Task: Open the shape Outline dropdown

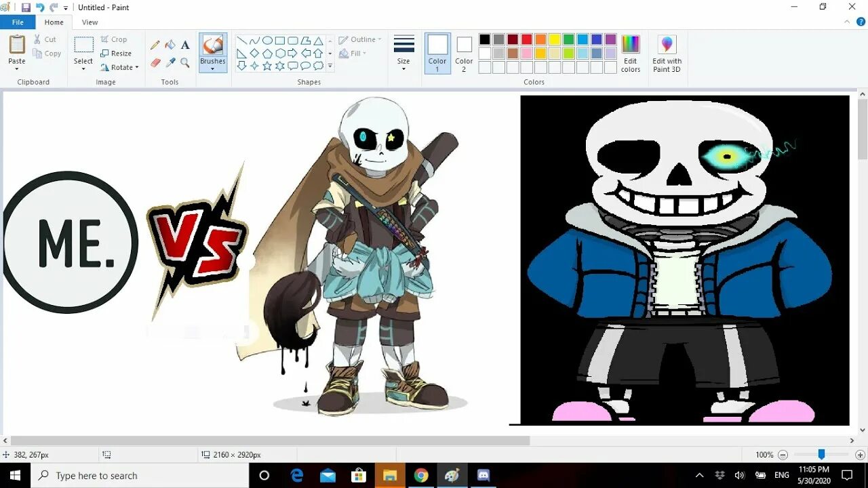Action: tap(360, 39)
